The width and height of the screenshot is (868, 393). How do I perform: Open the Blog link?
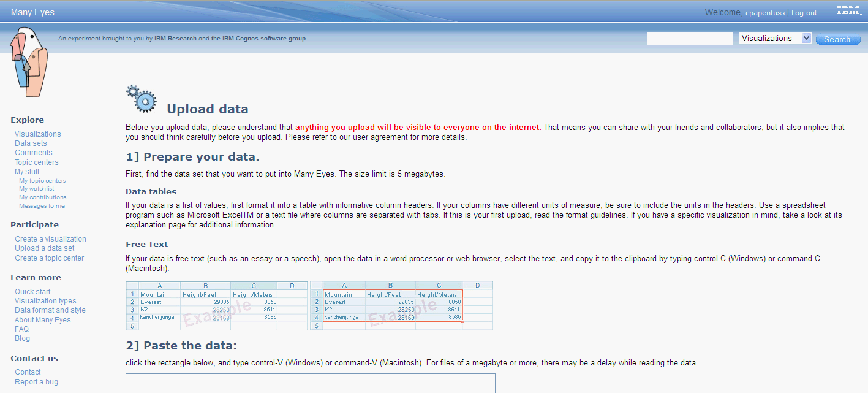23,338
